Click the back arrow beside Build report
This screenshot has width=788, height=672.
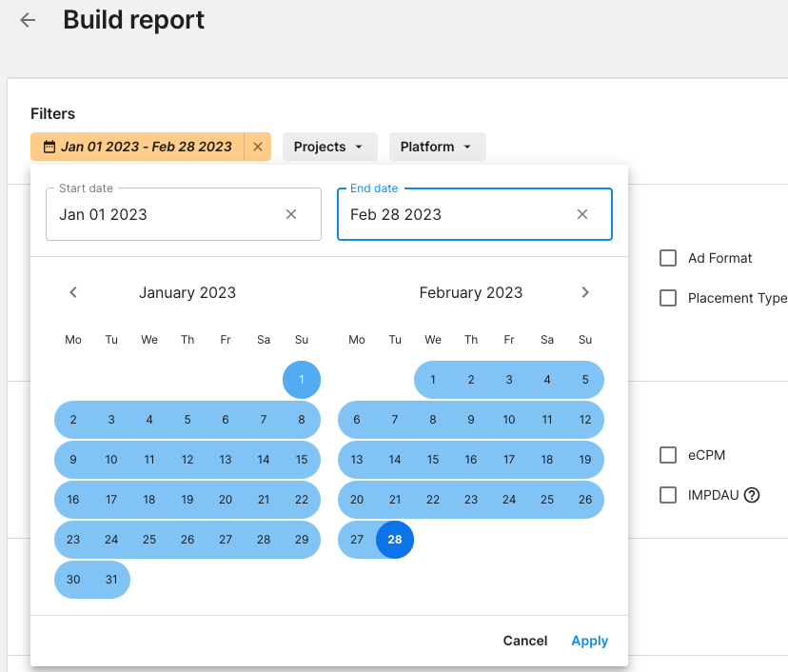point(28,20)
